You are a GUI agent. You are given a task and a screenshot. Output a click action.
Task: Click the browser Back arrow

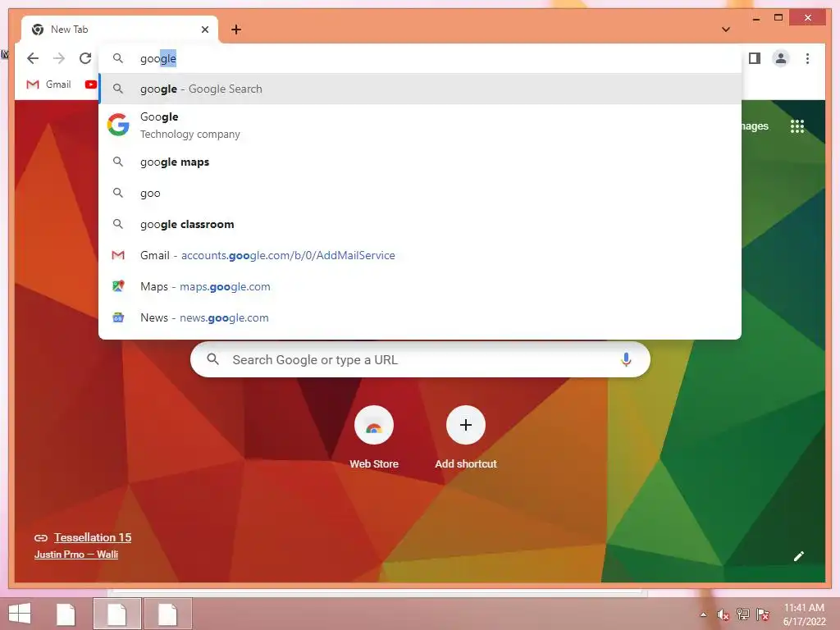pos(33,58)
